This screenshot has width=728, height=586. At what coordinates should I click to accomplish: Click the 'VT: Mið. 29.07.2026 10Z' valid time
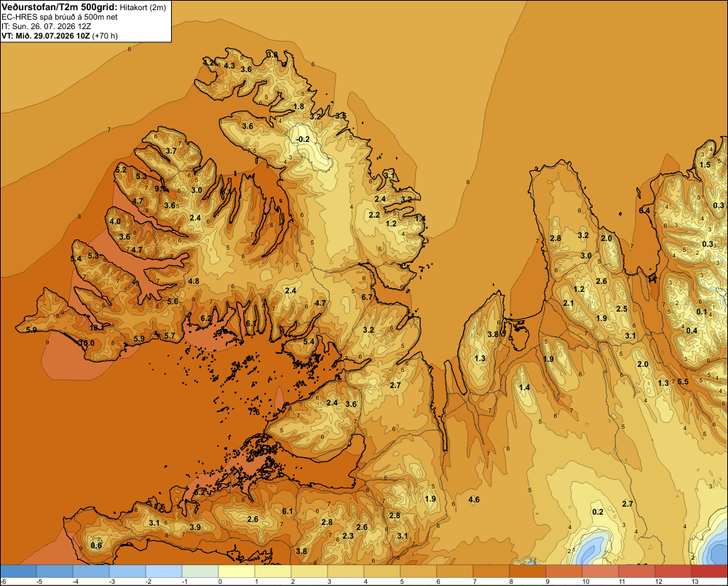tap(45, 36)
